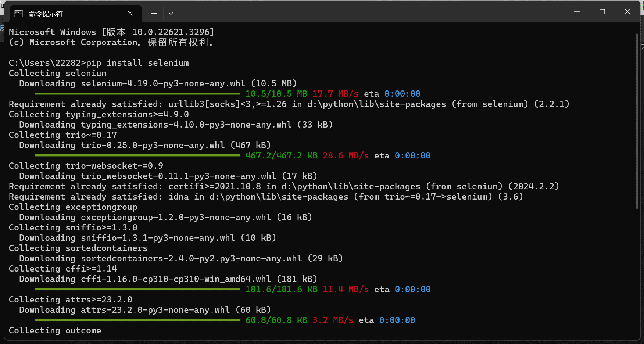Viewport: 644px width, 344px height.
Task: Close the 命令提示符 tab
Action: click(130, 14)
